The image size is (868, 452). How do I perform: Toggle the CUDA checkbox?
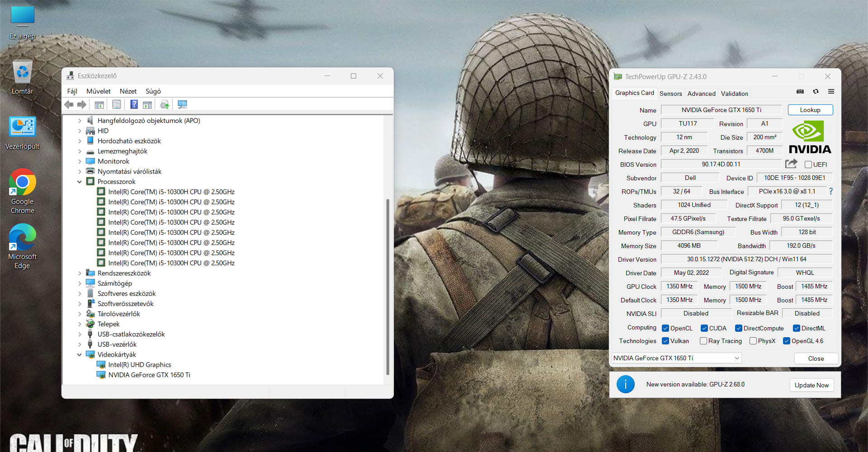point(704,328)
